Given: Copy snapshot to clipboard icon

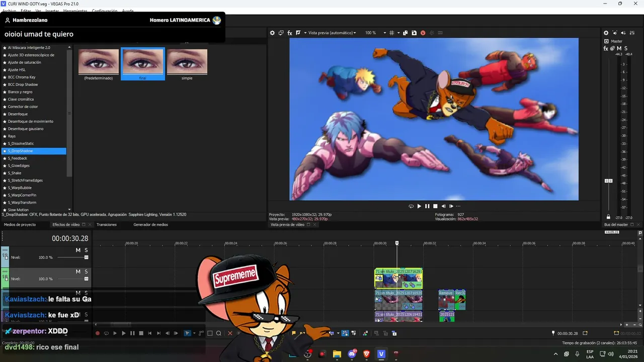Looking at the screenshot, I should [405, 33].
